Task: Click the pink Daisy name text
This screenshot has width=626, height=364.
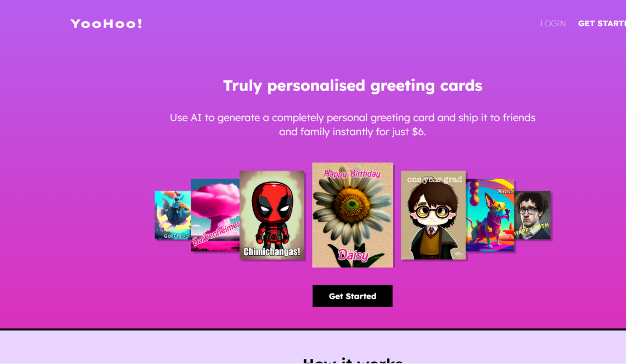Action: pyautogui.click(x=353, y=255)
